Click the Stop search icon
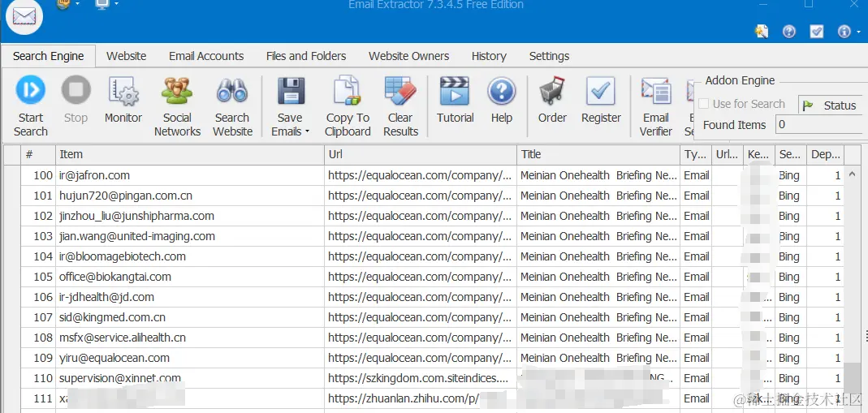The image size is (868, 413). click(76, 90)
